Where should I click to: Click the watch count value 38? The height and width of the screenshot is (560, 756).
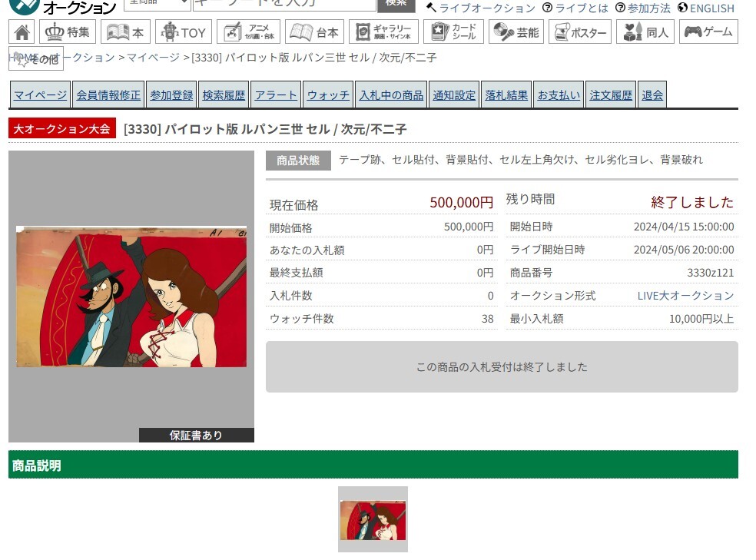487,319
